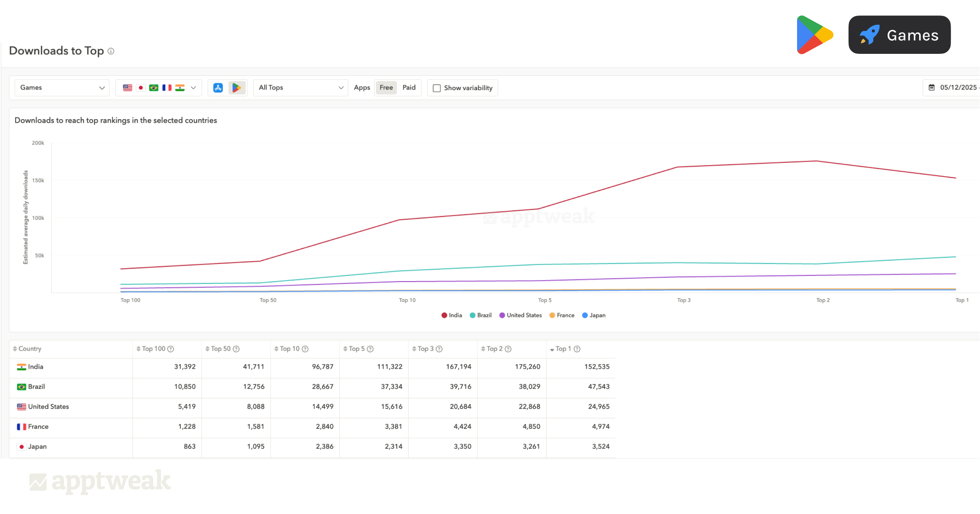Enable the Show variability checkbox

[x=437, y=88]
